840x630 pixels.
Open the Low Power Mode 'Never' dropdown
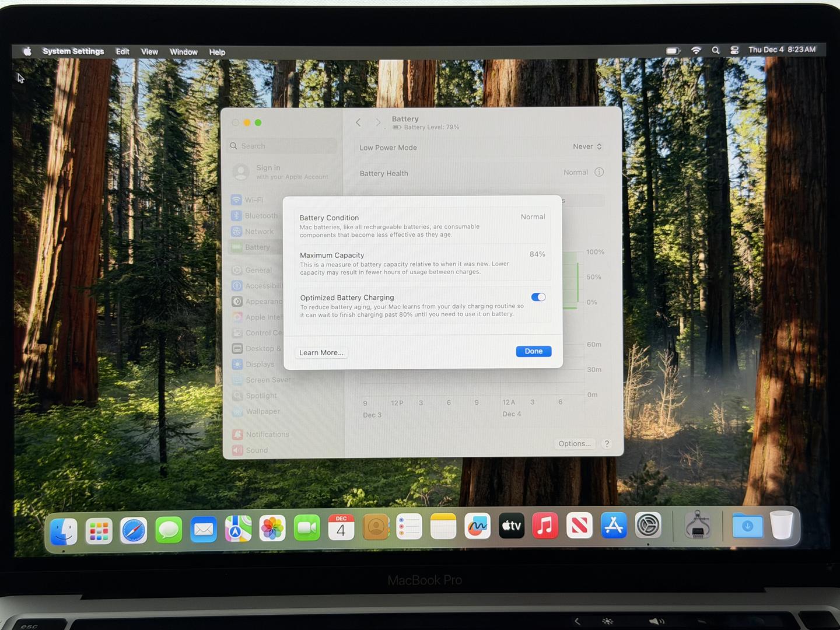[587, 147]
